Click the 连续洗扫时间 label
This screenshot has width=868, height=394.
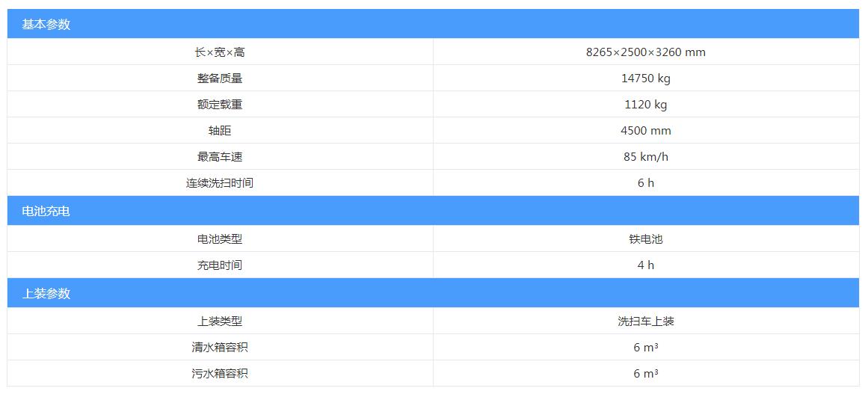click(220, 182)
